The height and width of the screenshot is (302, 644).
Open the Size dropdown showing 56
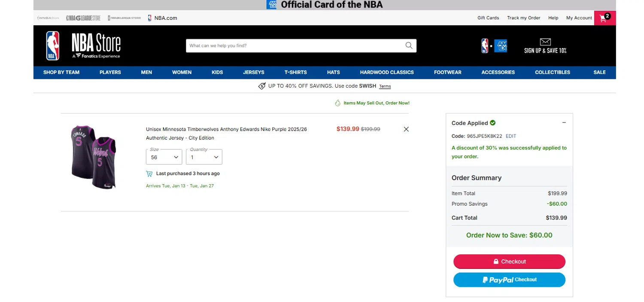pyautogui.click(x=164, y=157)
